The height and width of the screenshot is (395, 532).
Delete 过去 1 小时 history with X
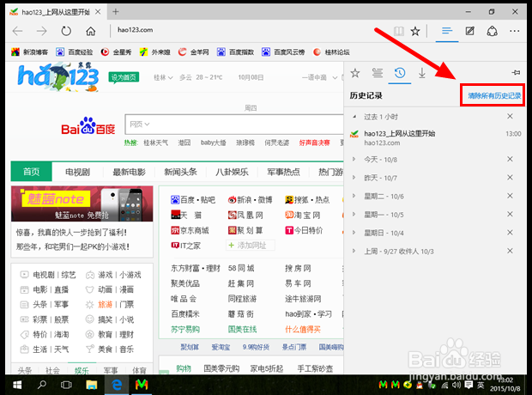[x=510, y=116]
